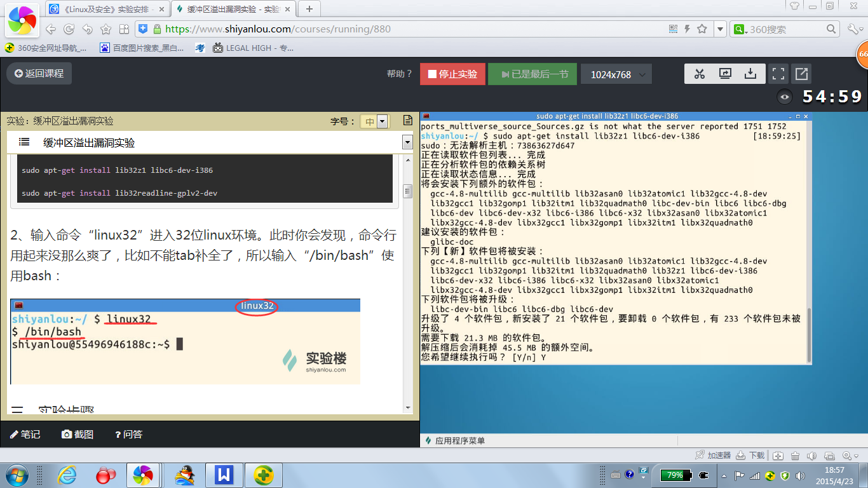Toggle the eye icon beside the timer
Viewport: 868px width, 488px height.
click(785, 97)
